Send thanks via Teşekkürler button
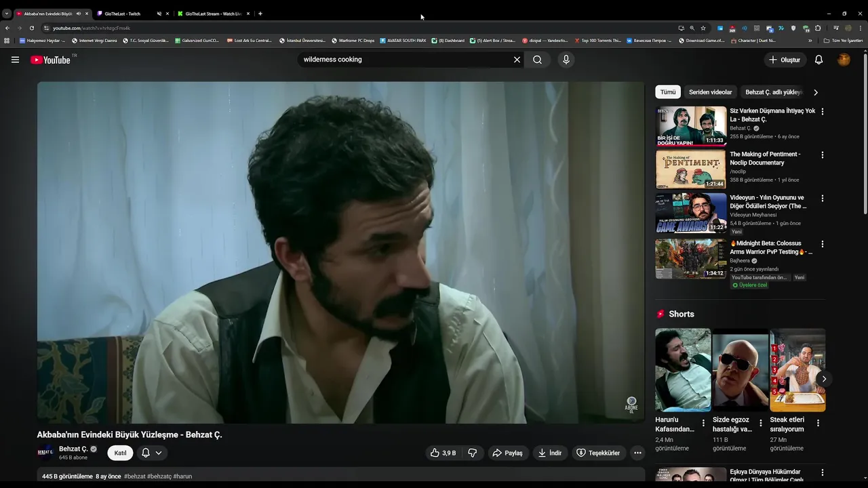868x488 pixels. click(598, 453)
